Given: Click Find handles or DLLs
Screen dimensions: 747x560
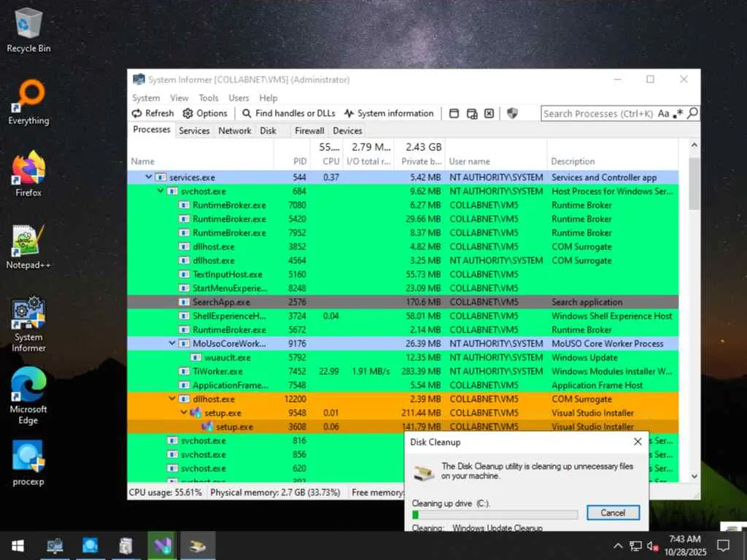Looking at the screenshot, I should [x=289, y=113].
